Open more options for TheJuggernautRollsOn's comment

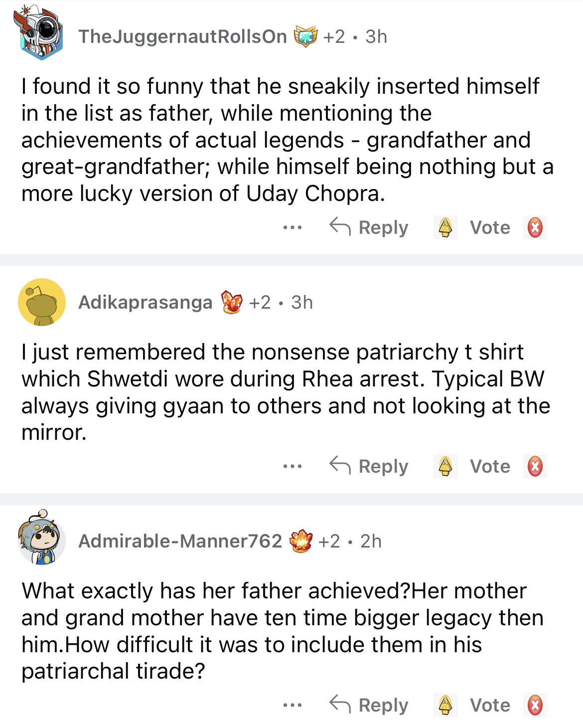click(x=292, y=227)
